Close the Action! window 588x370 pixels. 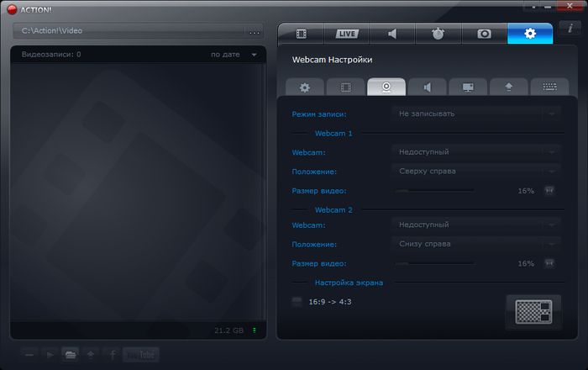570,6
